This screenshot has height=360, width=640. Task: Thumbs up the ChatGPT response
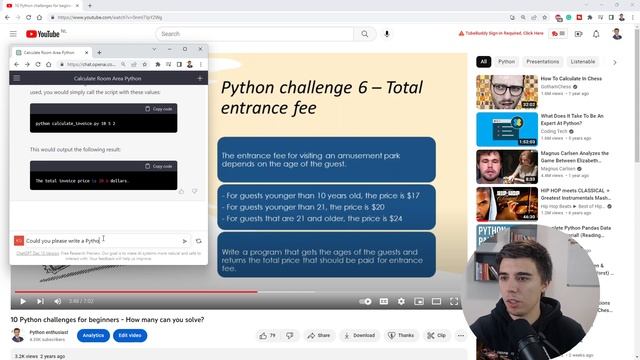181,191
